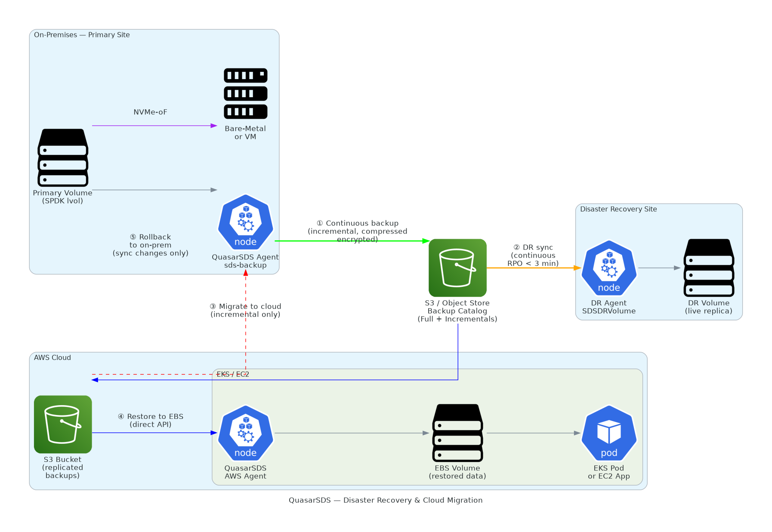Select the Bare-Metal or VM server icon
Viewport: 772px width, 532px height.
(245, 93)
